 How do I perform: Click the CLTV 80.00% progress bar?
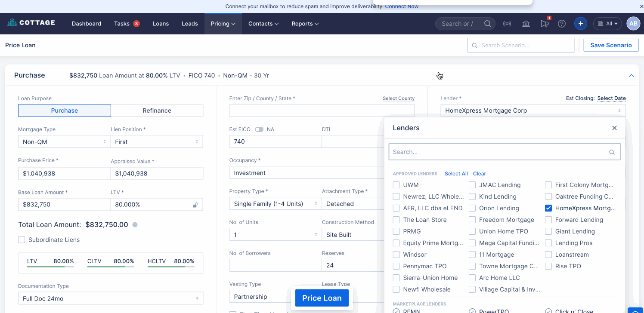pos(111,267)
